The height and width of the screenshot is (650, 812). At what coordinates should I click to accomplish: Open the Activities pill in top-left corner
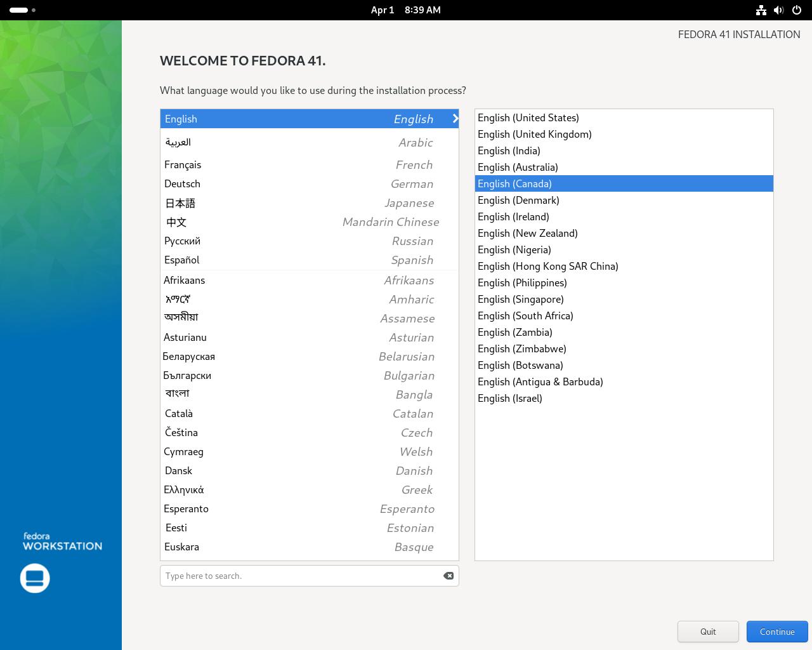tap(23, 10)
